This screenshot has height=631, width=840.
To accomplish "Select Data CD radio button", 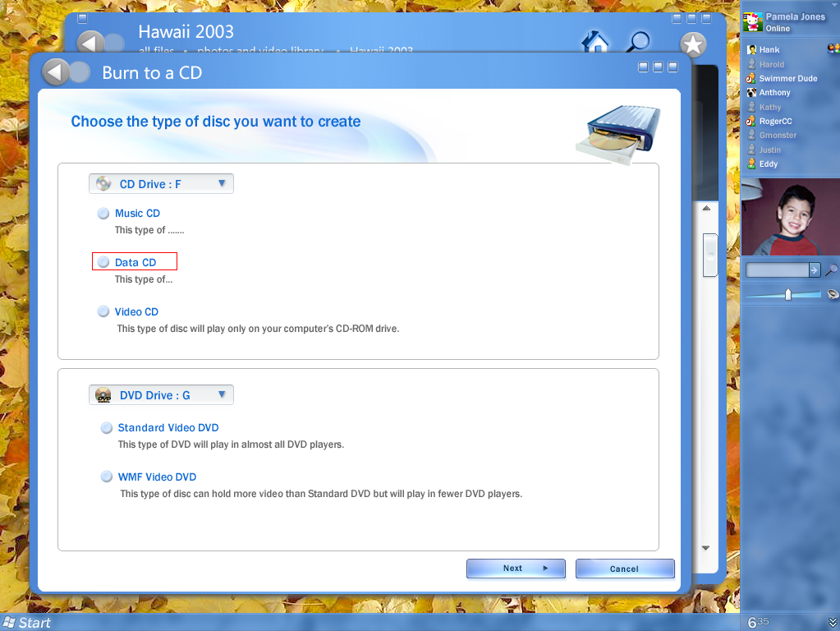I will click(x=103, y=262).
